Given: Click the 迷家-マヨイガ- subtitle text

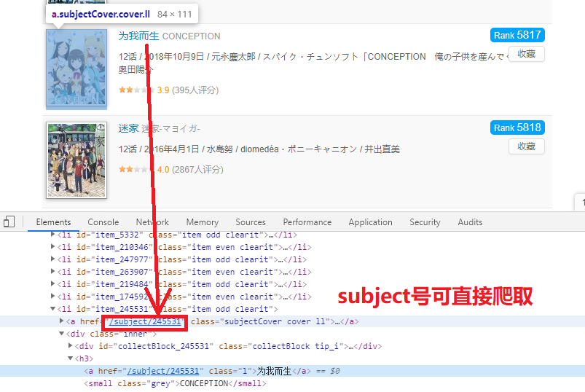Looking at the screenshot, I should (x=171, y=129).
